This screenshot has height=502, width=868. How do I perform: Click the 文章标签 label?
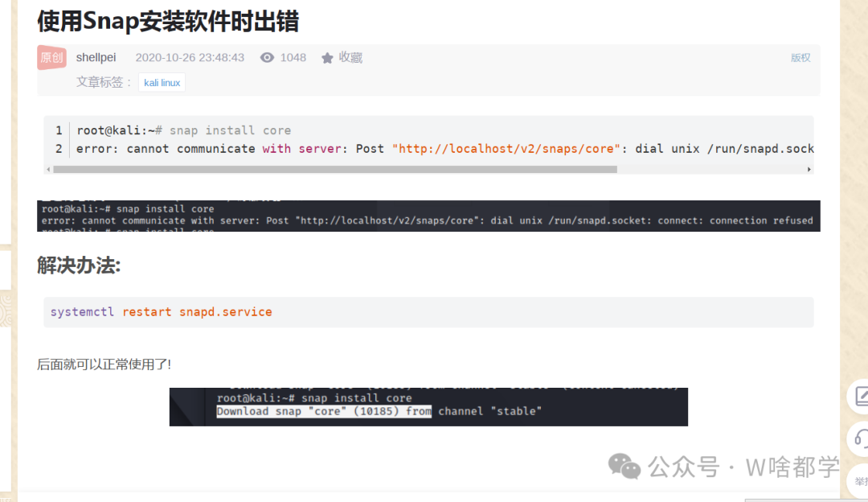point(104,83)
